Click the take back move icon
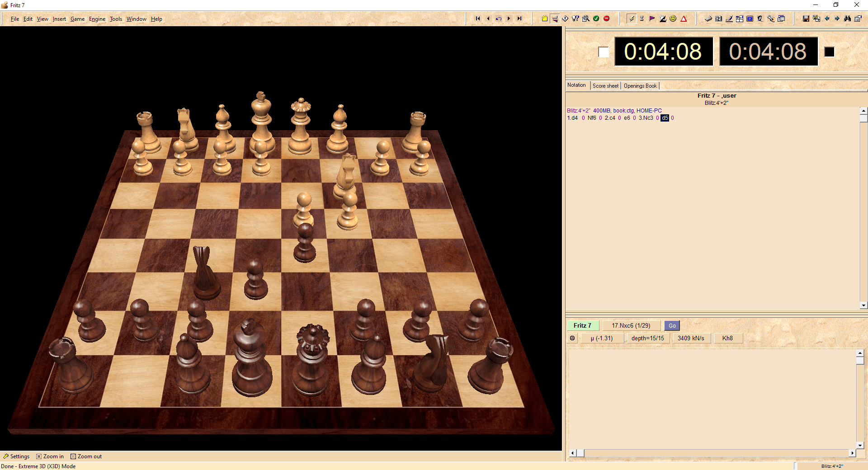This screenshot has height=470, width=868. (498, 19)
